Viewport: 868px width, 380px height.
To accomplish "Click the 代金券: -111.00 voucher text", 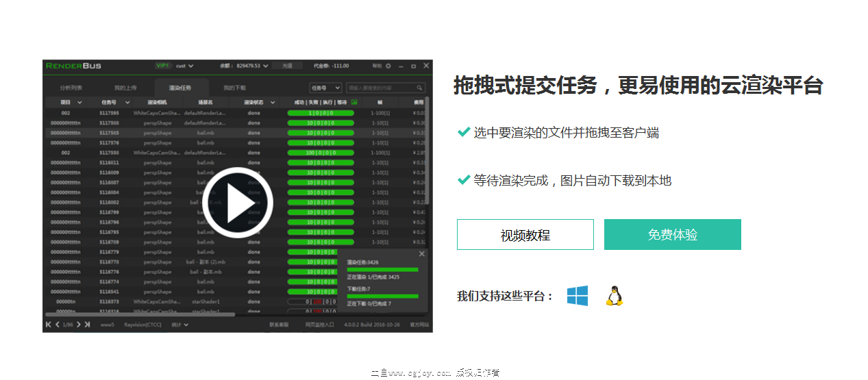I will pos(332,66).
